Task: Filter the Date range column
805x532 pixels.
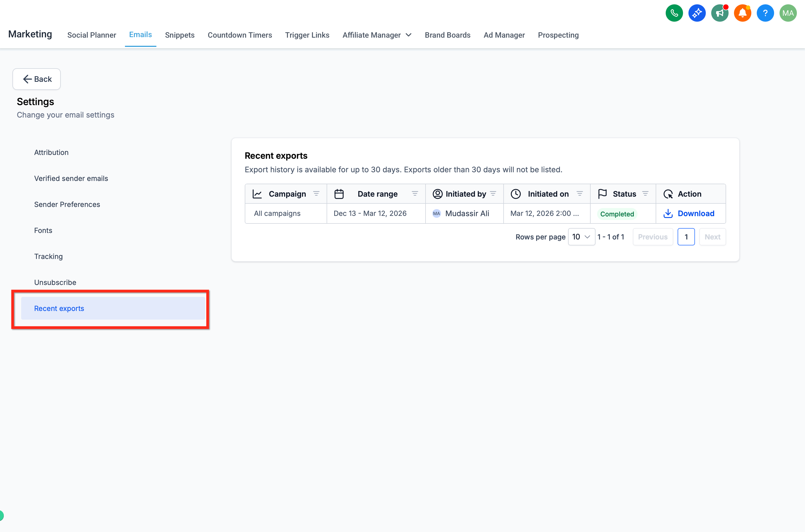Action: (x=414, y=194)
